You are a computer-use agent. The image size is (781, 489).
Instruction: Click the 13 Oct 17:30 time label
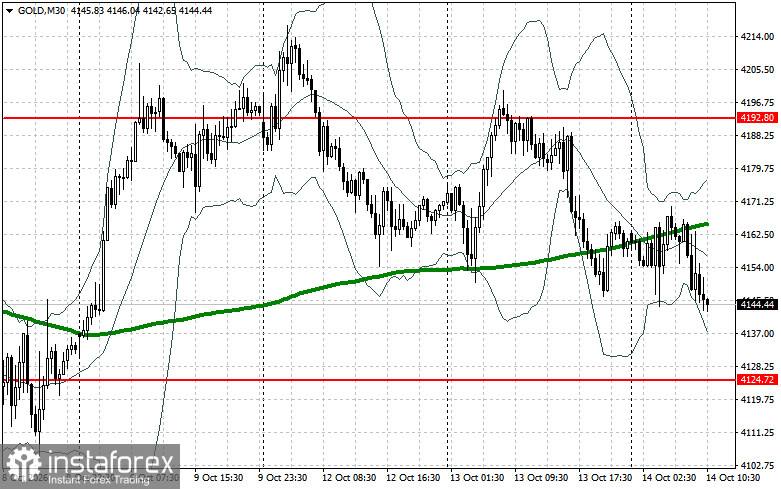pos(605,478)
